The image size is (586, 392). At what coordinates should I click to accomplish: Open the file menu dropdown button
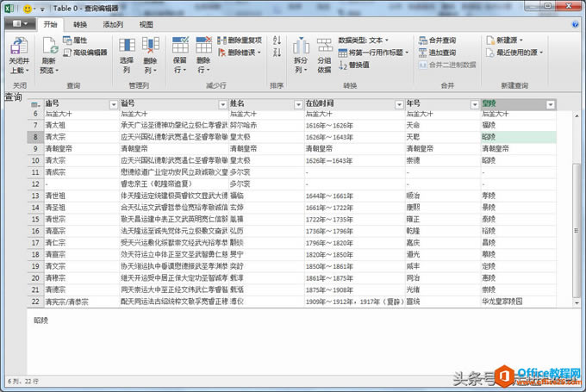(x=20, y=24)
